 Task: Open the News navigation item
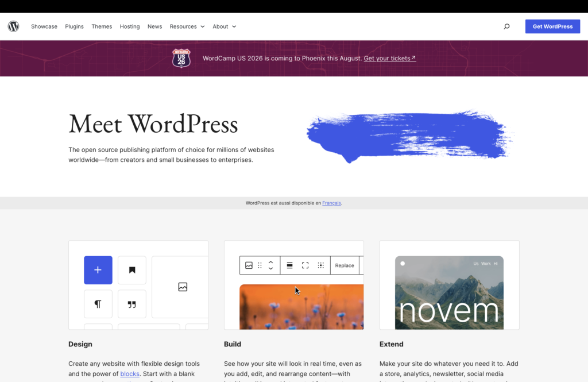click(154, 26)
